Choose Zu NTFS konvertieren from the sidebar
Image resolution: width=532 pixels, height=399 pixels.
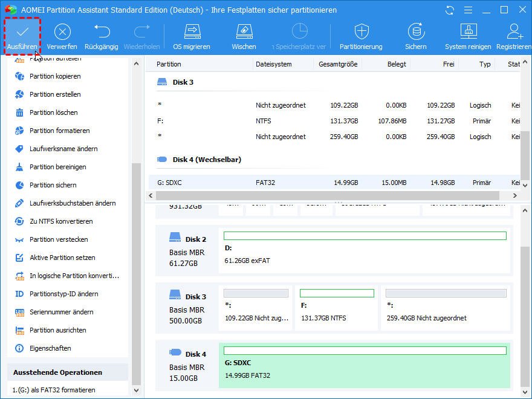61,221
